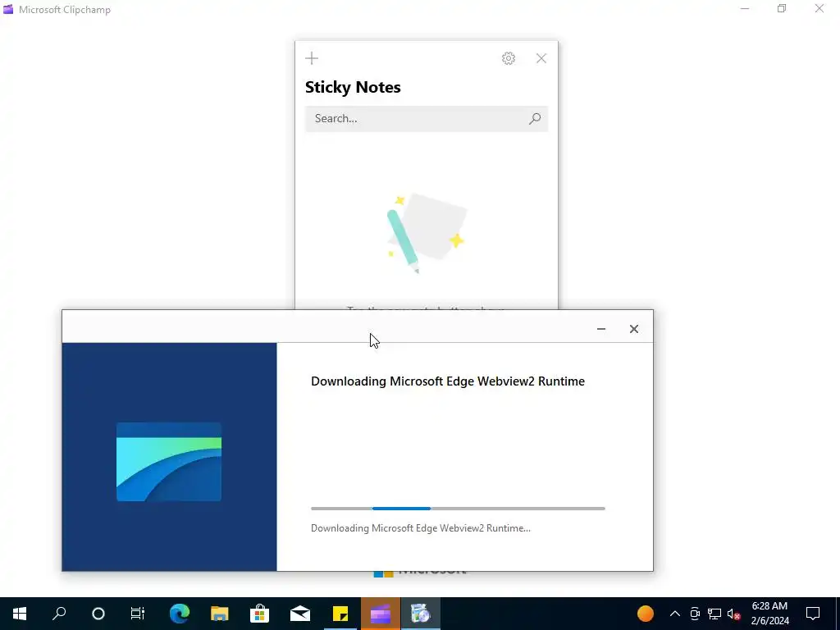
Task: Click the search magnifier in Sticky Notes
Action: pos(535,118)
